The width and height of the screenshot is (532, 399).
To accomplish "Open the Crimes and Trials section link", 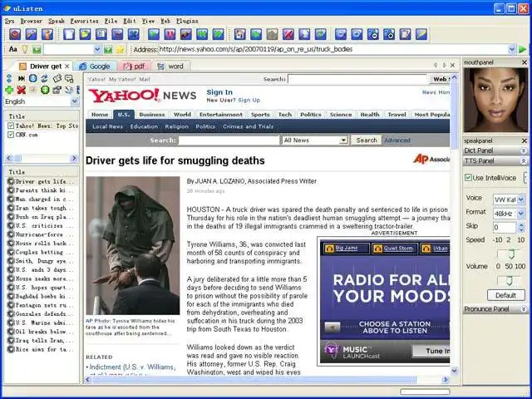I will click(248, 126).
